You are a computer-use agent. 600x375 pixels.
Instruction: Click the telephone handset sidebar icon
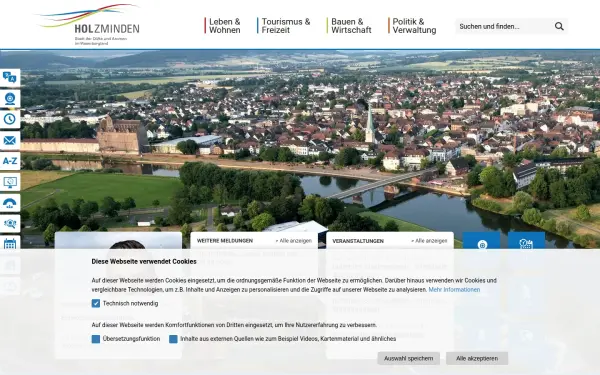point(10,202)
